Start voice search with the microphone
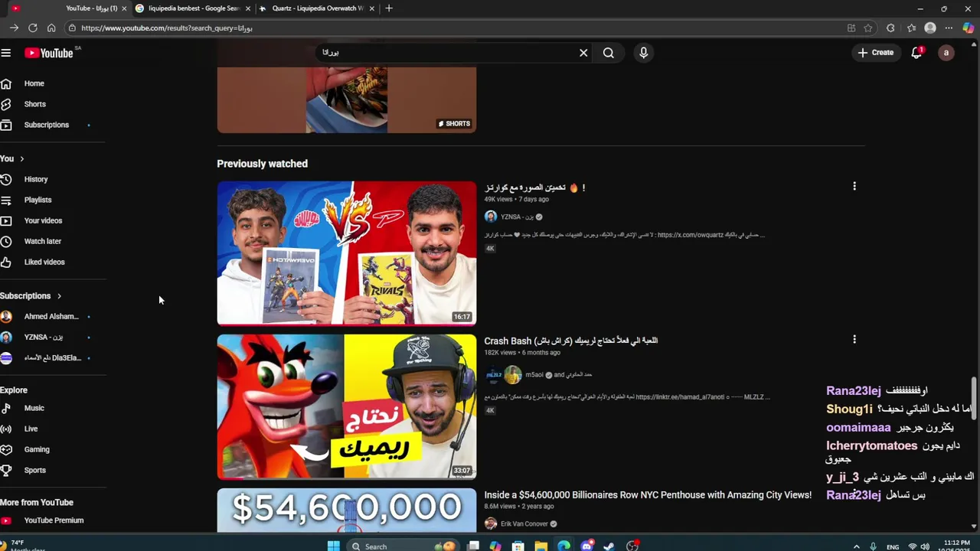 point(643,53)
